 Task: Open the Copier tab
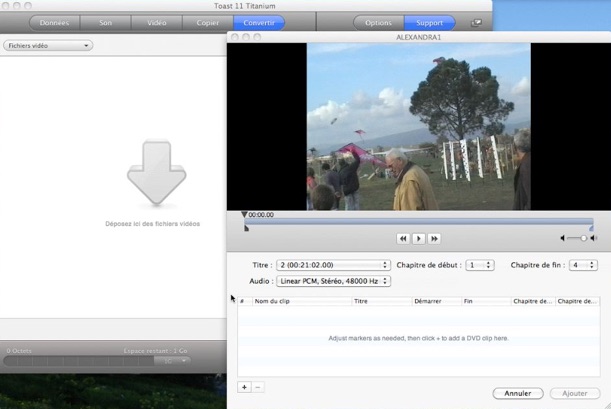click(x=208, y=23)
